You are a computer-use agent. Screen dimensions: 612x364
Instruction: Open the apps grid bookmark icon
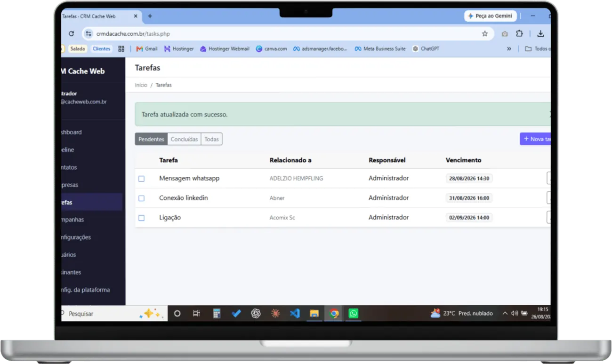coord(121,48)
